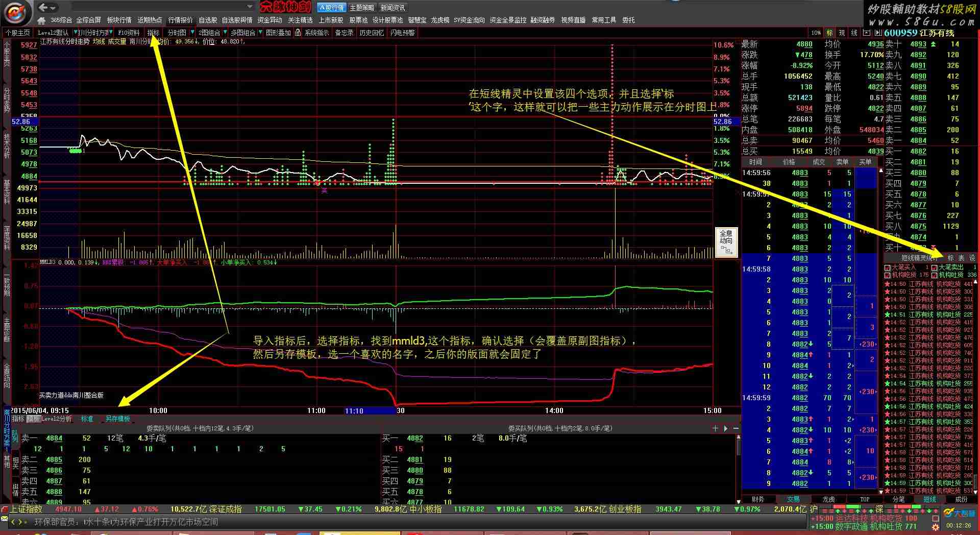This screenshot has height=535, width=980.
Task: Expand dropdown arrow after Level2默认
Action: point(76,33)
